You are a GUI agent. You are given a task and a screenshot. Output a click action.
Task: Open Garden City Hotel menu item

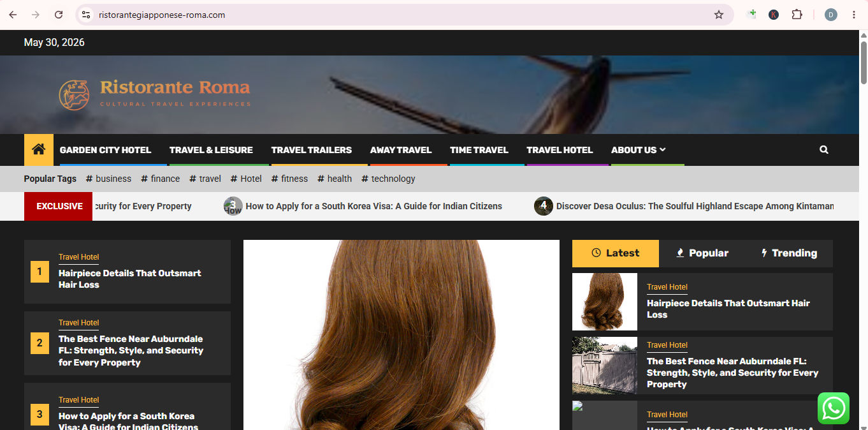(x=105, y=150)
